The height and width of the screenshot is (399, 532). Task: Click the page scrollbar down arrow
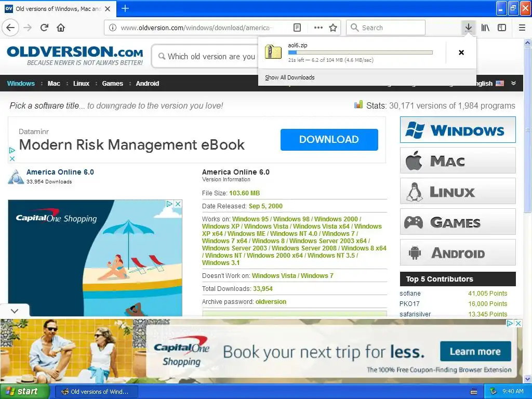(x=528, y=379)
